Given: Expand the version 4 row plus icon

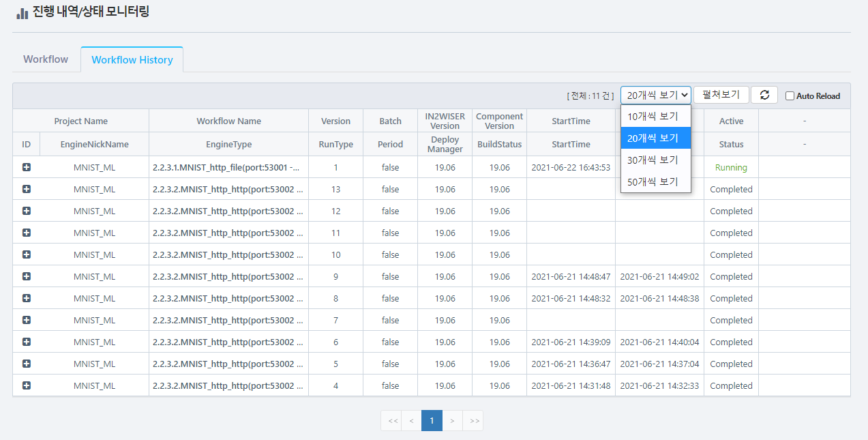Looking at the screenshot, I should (27, 385).
